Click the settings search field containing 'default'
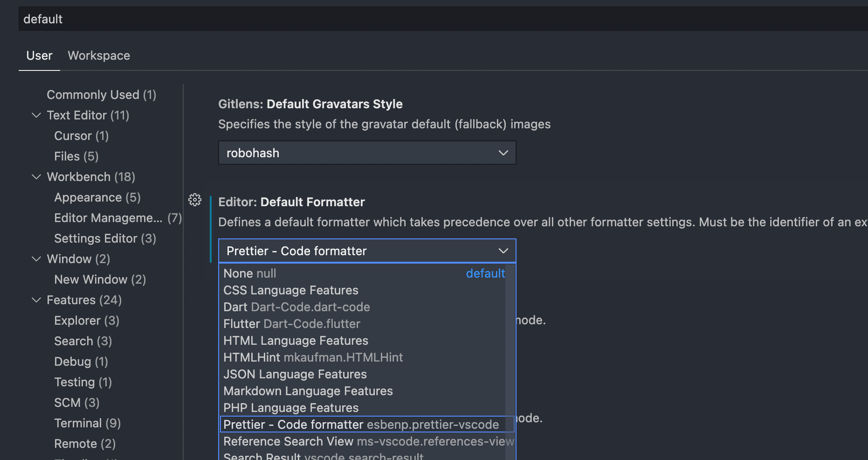 (443, 19)
